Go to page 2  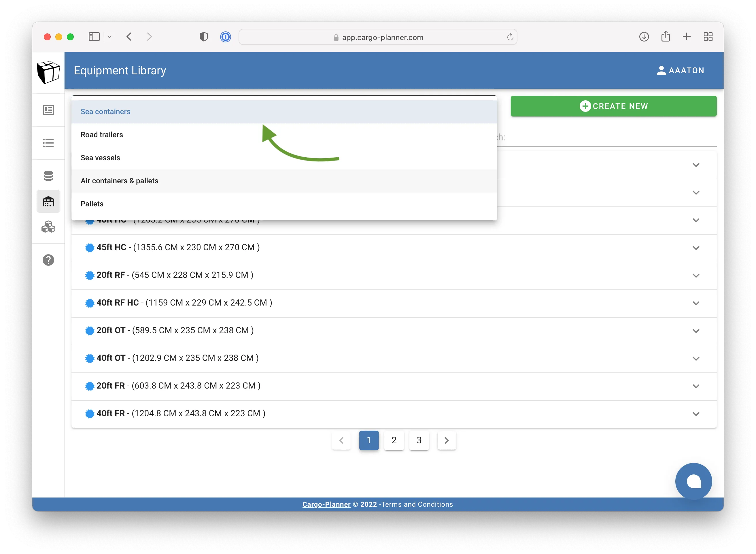[394, 440]
